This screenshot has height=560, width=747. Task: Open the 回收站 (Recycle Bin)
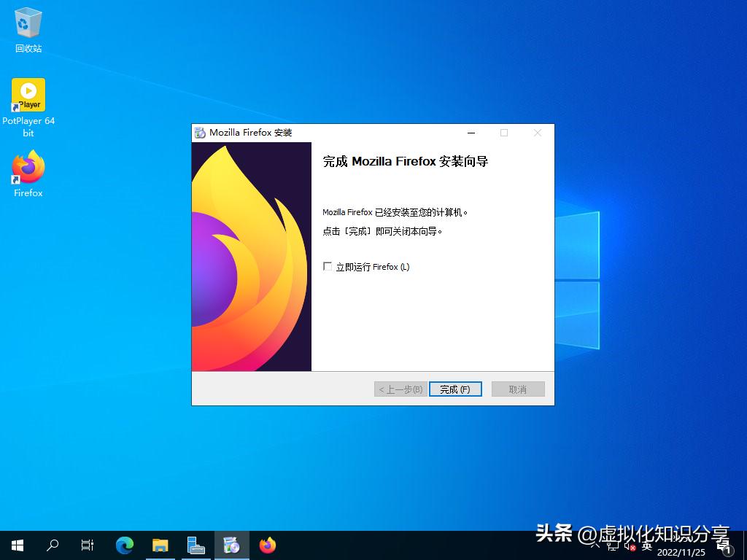point(27,24)
